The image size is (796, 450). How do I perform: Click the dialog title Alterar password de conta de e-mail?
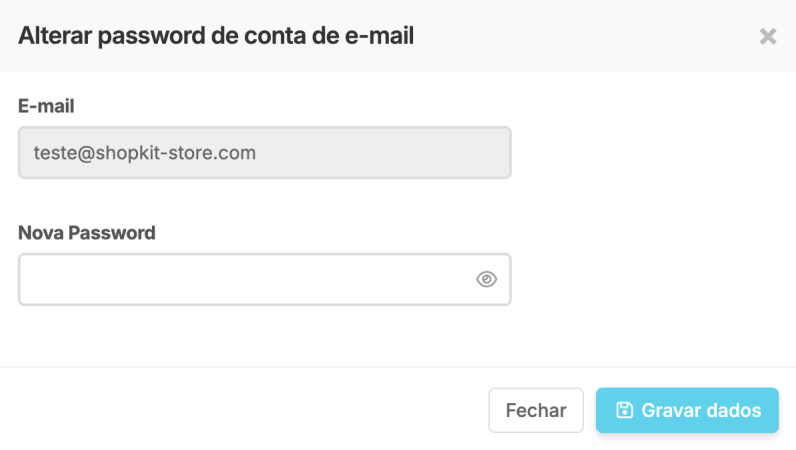tap(216, 36)
